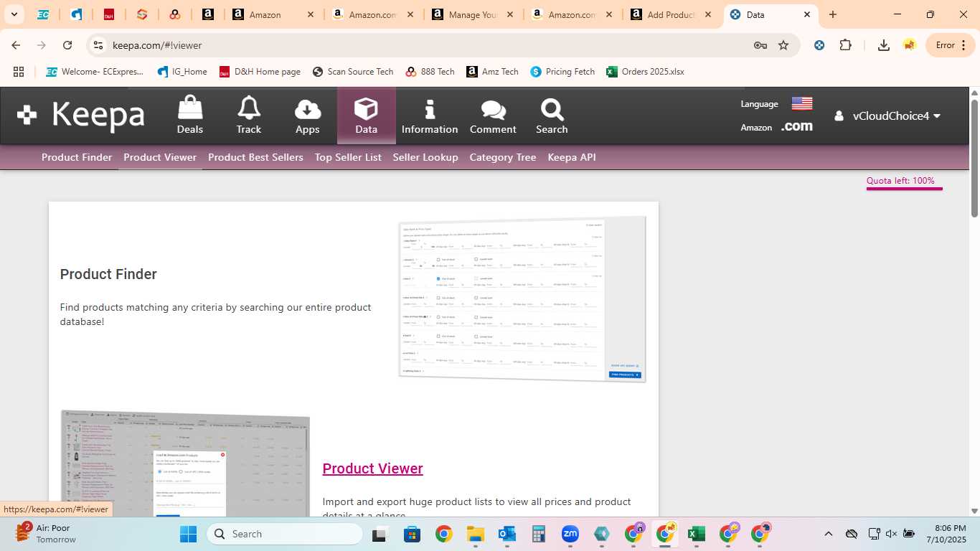
Task: Click the Product Finder heading
Action: [108, 274]
